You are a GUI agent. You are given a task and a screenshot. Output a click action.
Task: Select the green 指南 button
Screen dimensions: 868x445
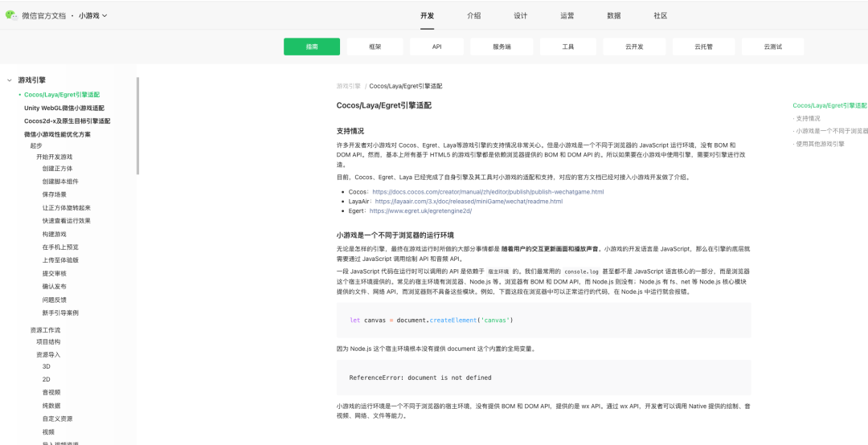pos(312,47)
